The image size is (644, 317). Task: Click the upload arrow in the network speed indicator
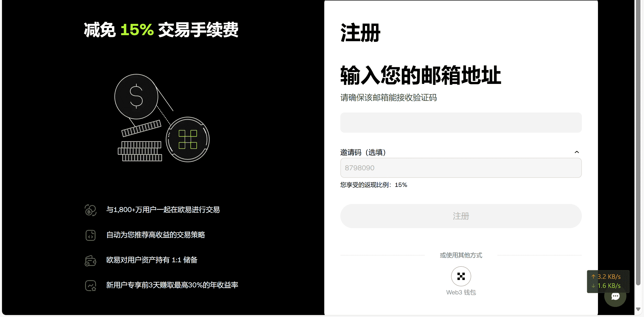click(x=593, y=277)
